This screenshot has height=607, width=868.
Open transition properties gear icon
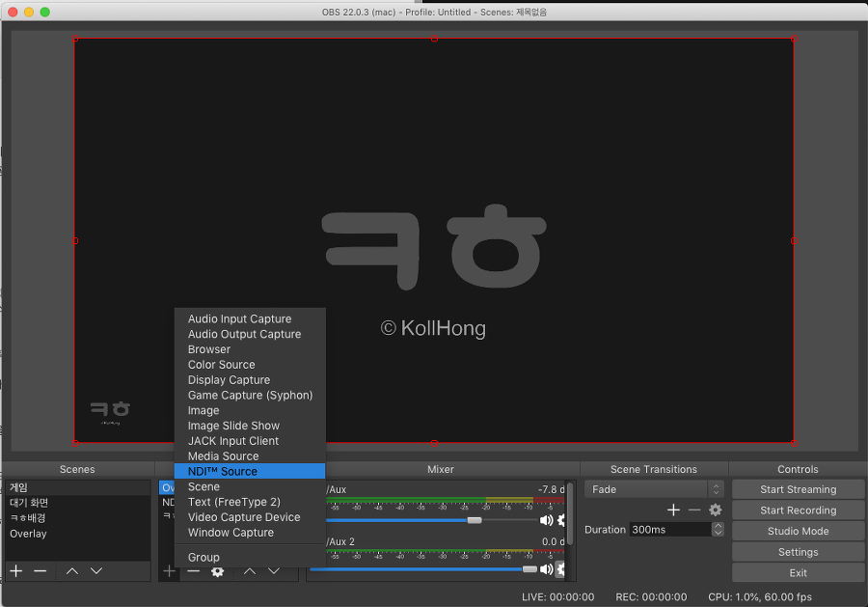pyautogui.click(x=716, y=510)
